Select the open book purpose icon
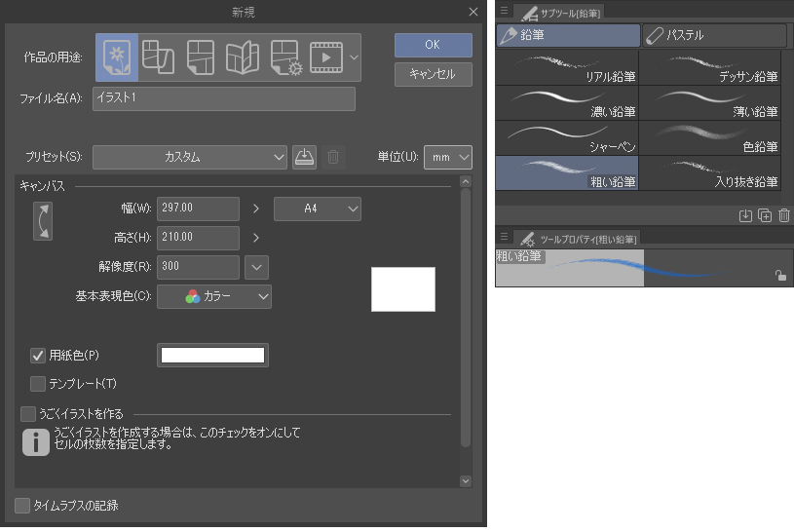 coord(242,57)
